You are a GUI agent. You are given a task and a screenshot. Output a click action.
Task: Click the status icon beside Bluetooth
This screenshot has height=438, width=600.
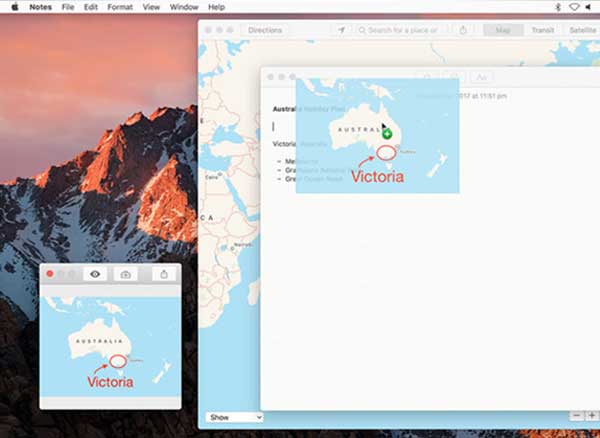pos(574,7)
